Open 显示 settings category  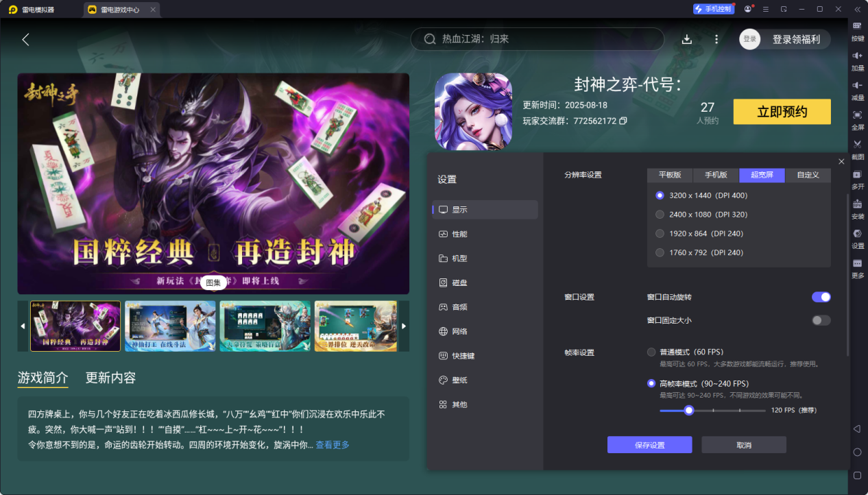[485, 210]
